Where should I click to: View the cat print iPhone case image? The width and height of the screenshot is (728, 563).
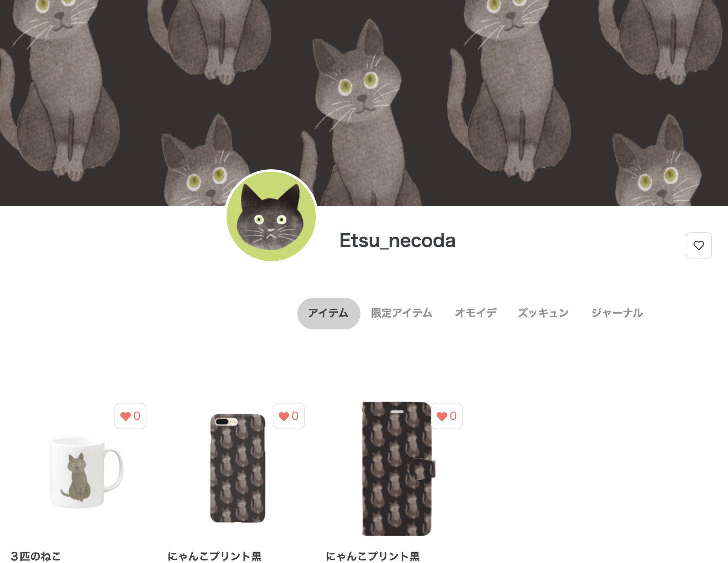pyautogui.click(x=237, y=468)
